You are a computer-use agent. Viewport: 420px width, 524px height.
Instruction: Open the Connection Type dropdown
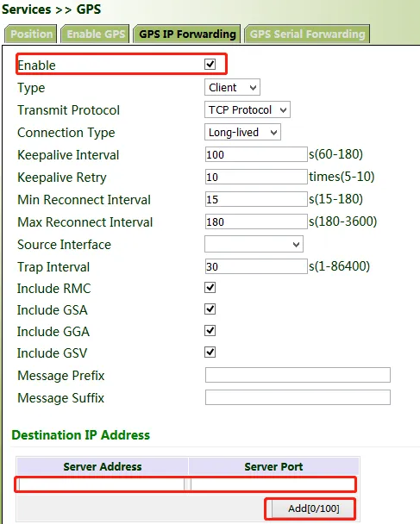[242, 133]
